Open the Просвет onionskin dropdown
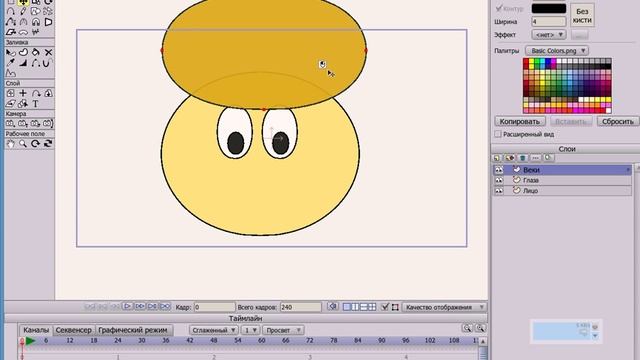Image resolution: width=640 pixels, height=360 pixels. tap(283, 330)
